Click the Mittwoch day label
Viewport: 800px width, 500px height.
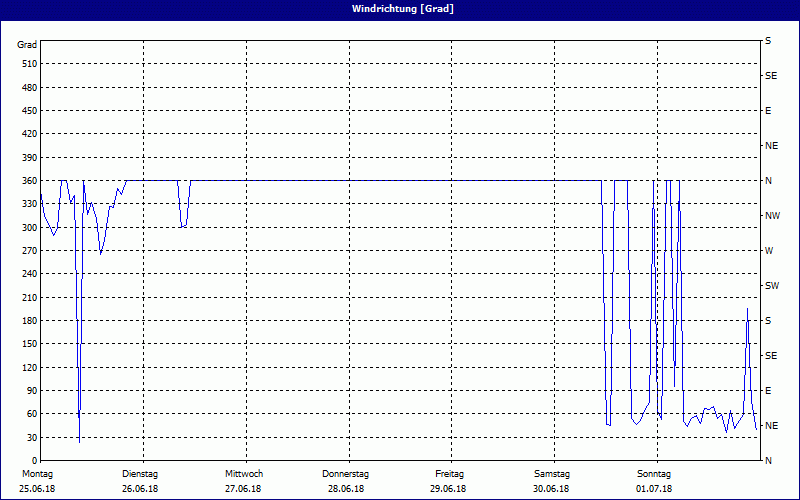coord(244,474)
